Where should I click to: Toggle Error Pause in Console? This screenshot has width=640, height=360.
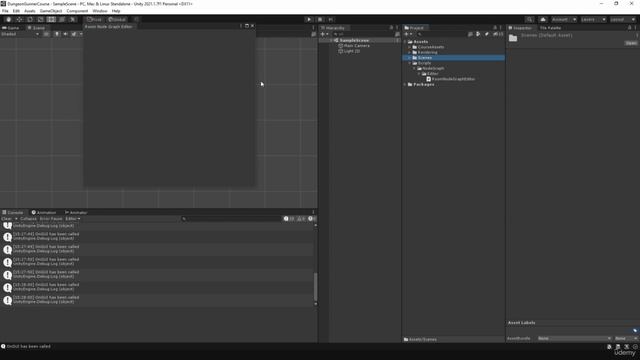point(51,219)
